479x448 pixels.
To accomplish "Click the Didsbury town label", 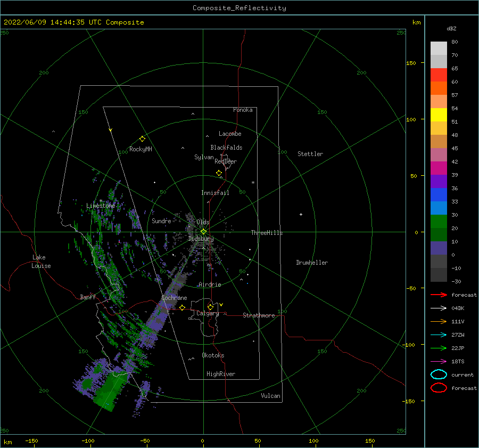I will click(201, 239).
